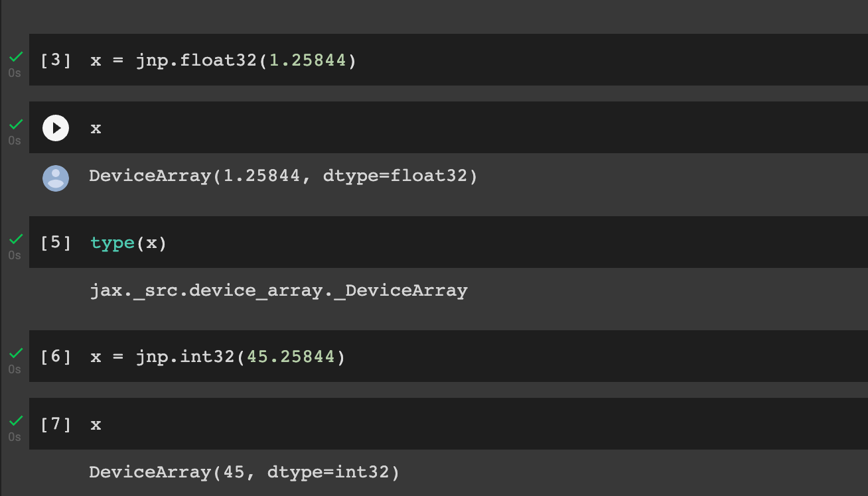Click code line x = jnp.int32(45.25844)
868x496 pixels.
(218, 357)
